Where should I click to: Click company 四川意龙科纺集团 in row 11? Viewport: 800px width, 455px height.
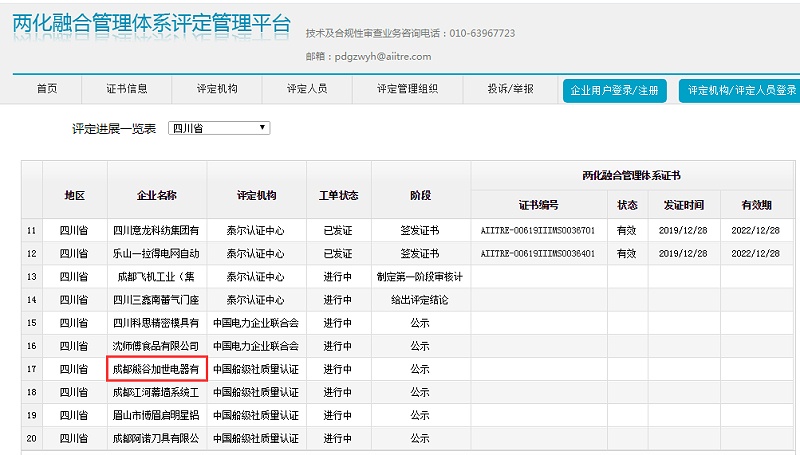pyautogui.click(x=156, y=231)
